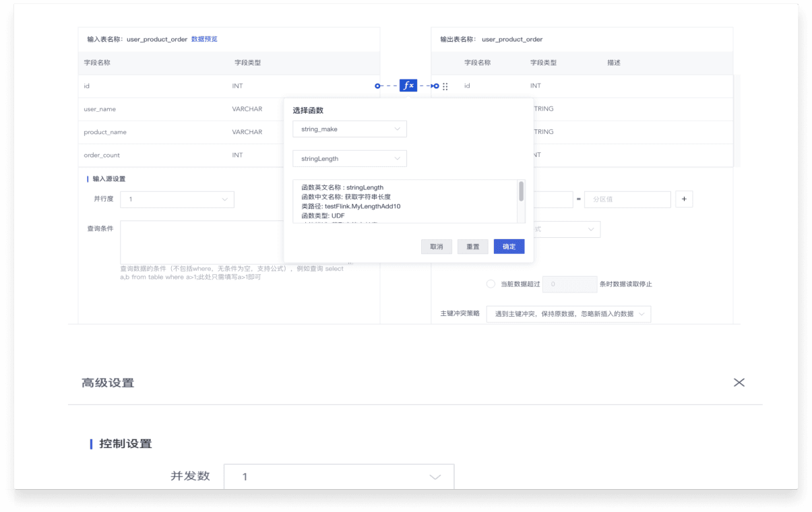The width and height of the screenshot is (812, 512).
Task: Click the drag handle beside output id
Action: coord(445,86)
